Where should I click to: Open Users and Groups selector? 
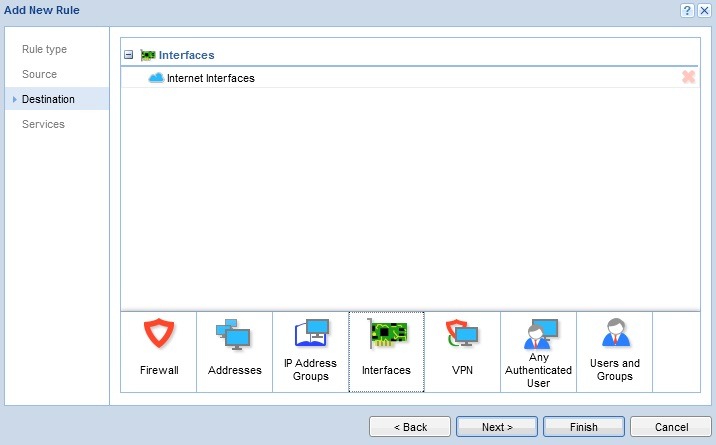[x=614, y=335]
